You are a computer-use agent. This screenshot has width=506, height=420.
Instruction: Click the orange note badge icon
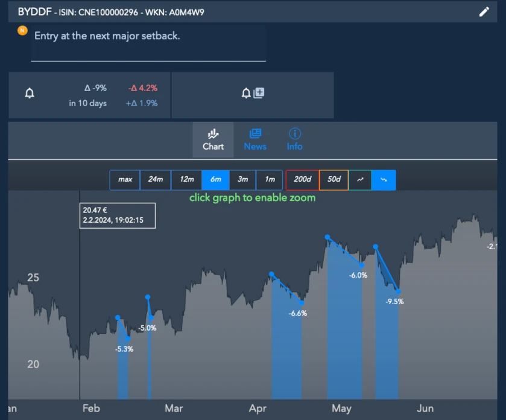coord(22,30)
